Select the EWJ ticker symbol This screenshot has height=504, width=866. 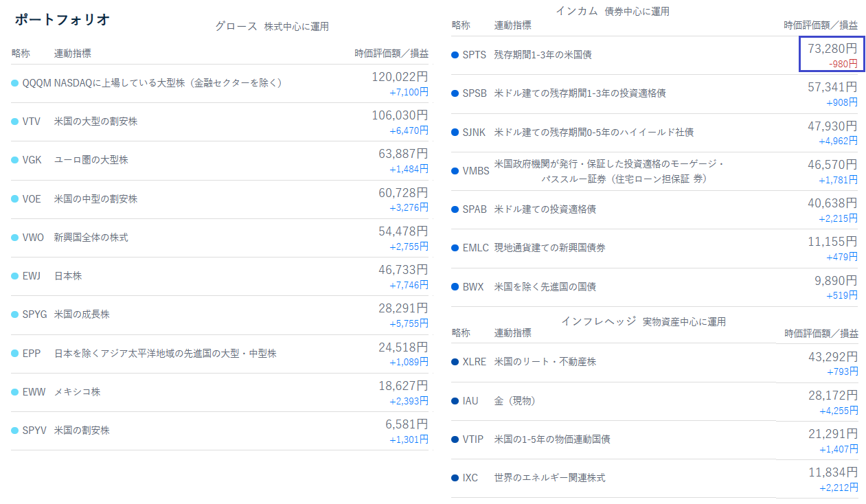(31, 276)
